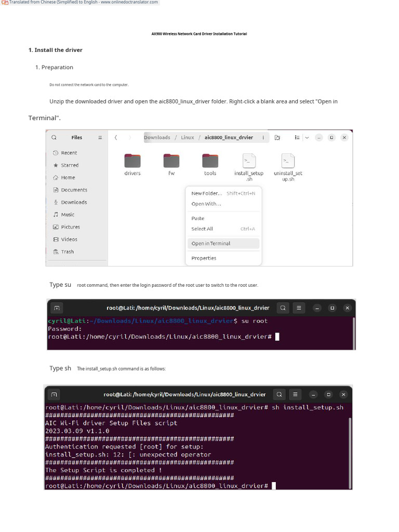Expand the view options chevron in Files

[x=307, y=137]
